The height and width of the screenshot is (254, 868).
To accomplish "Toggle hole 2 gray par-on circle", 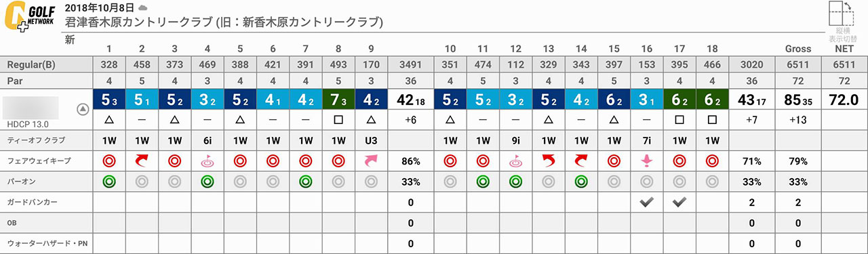I will click(141, 182).
